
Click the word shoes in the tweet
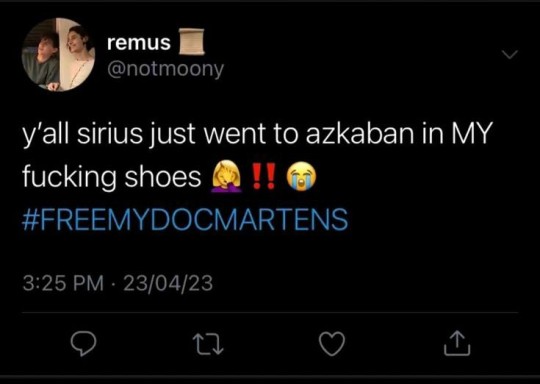pyautogui.click(x=163, y=177)
